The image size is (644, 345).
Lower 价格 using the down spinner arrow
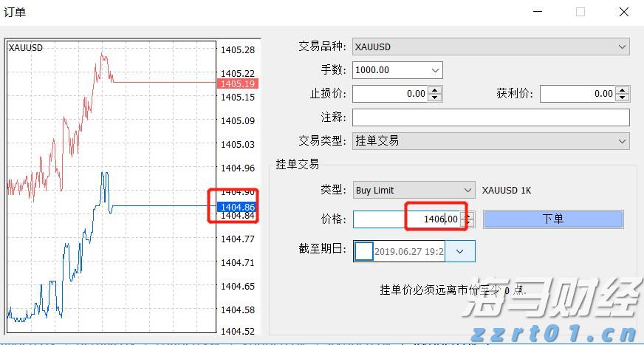468,223
